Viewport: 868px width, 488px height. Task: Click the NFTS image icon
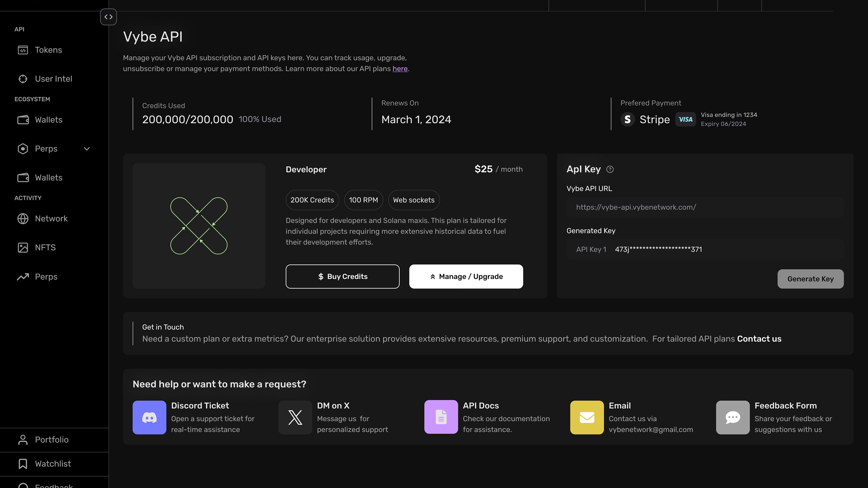point(23,248)
